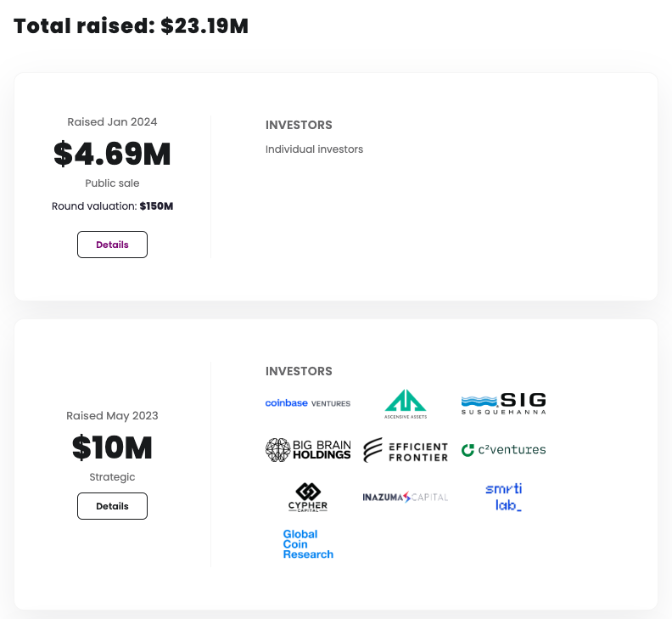
Task: Click the Coinbase Ventures investor logo
Action: point(307,403)
